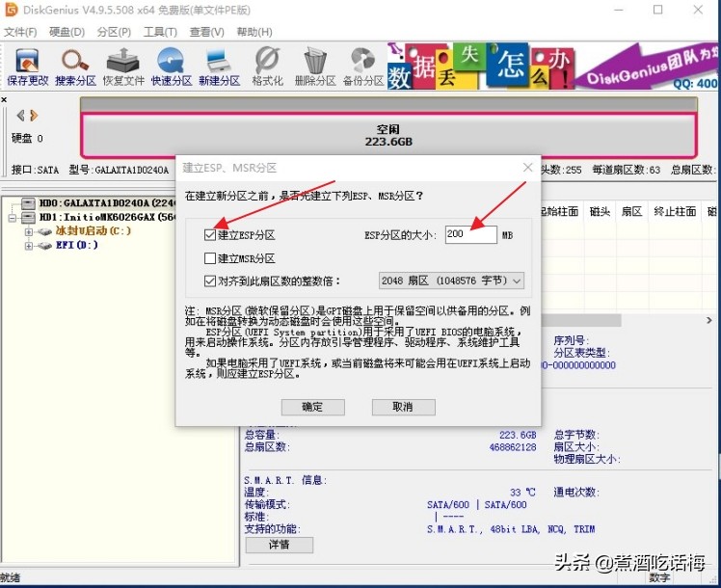Screen dimensions: 721x588
Task: Select HD0:GALAXTA1D0240A tree row
Action: (x=107, y=202)
